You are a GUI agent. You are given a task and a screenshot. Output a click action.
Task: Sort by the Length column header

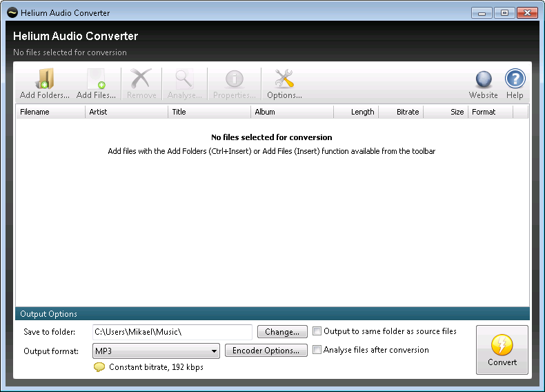[x=356, y=112]
